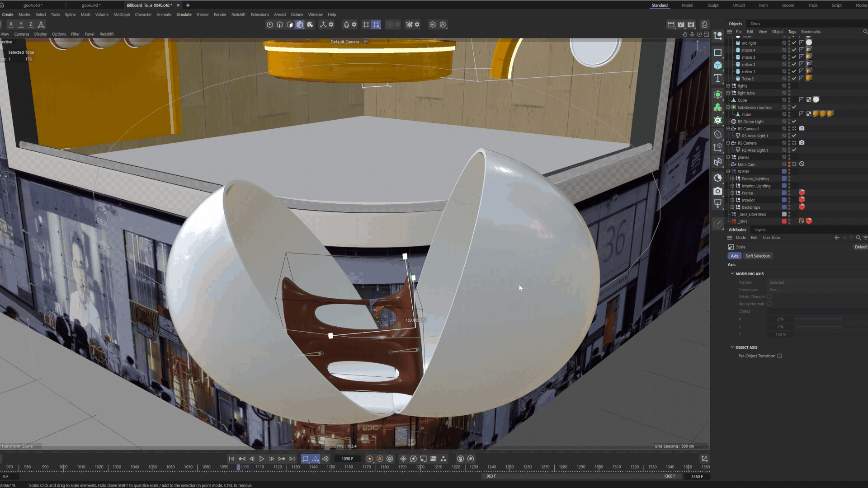Click the Play Forwards button
The height and width of the screenshot is (488, 868).
[x=261, y=459]
